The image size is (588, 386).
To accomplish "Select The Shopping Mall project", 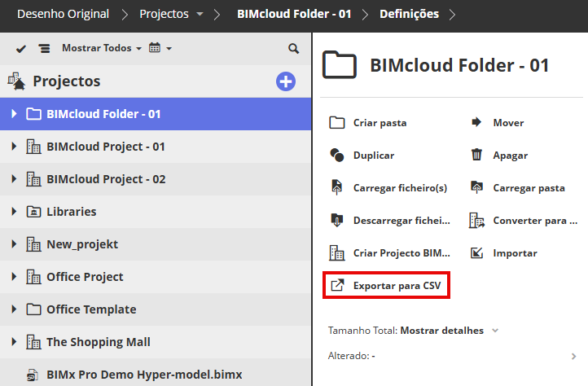I will click(98, 342).
